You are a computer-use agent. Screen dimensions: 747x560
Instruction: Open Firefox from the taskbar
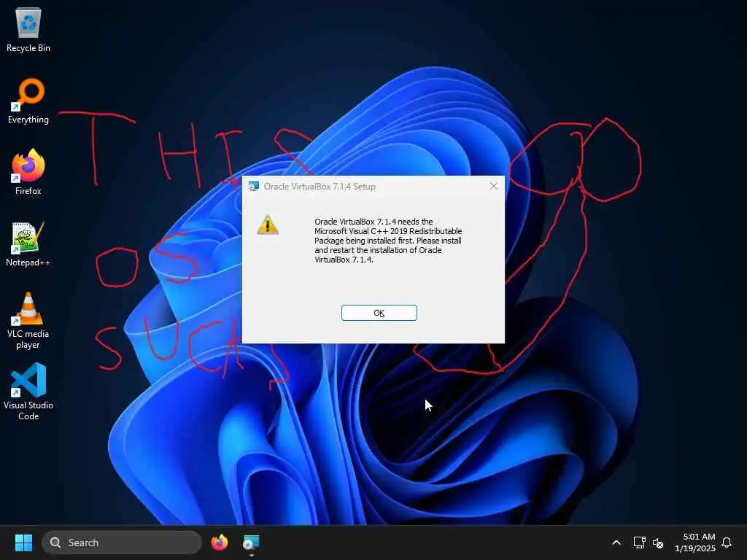click(x=219, y=542)
